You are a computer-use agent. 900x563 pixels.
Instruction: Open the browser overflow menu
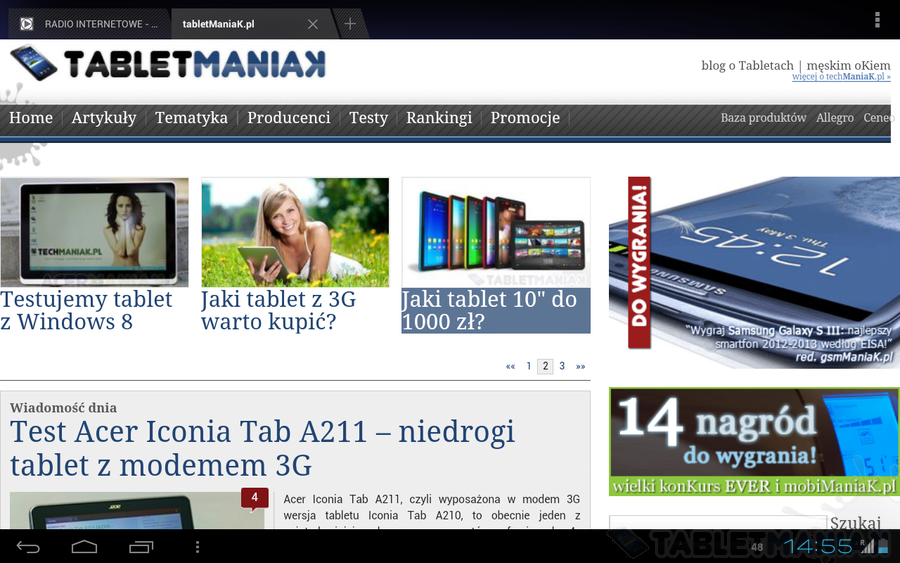877,20
